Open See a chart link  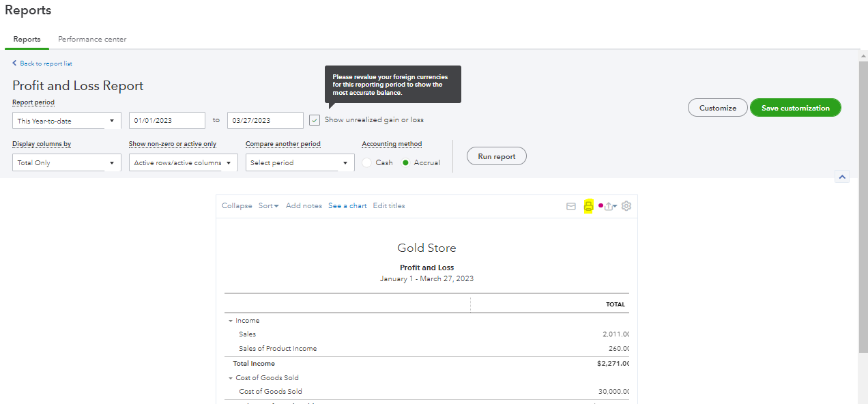coord(347,206)
